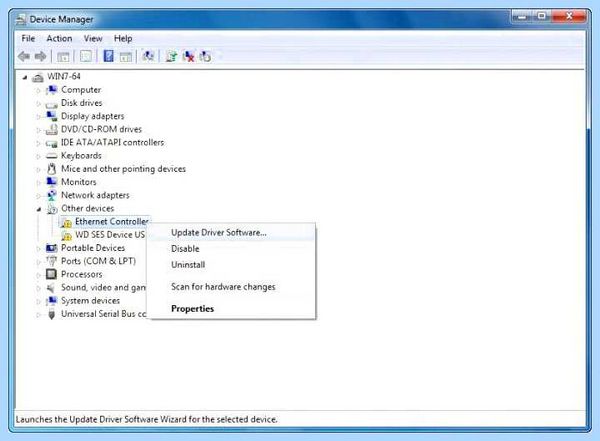Expand the DVD/CD-ROM drives node

point(38,130)
